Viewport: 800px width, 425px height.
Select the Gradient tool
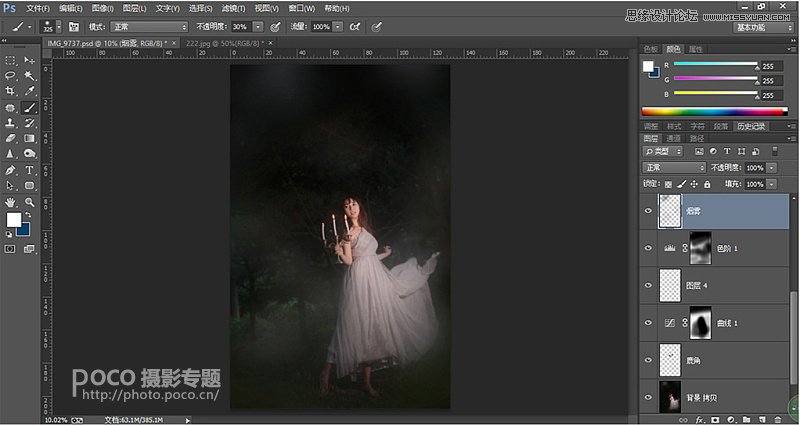click(30, 138)
